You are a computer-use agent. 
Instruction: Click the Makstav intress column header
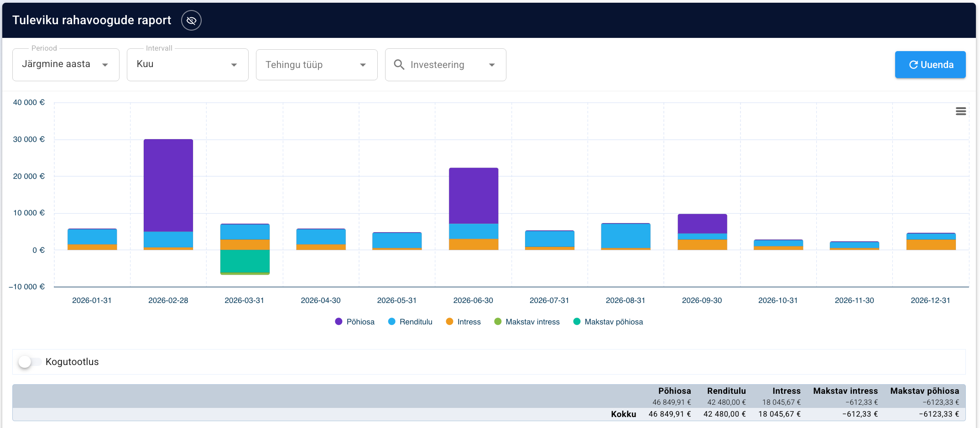click(x=845, y=391)
